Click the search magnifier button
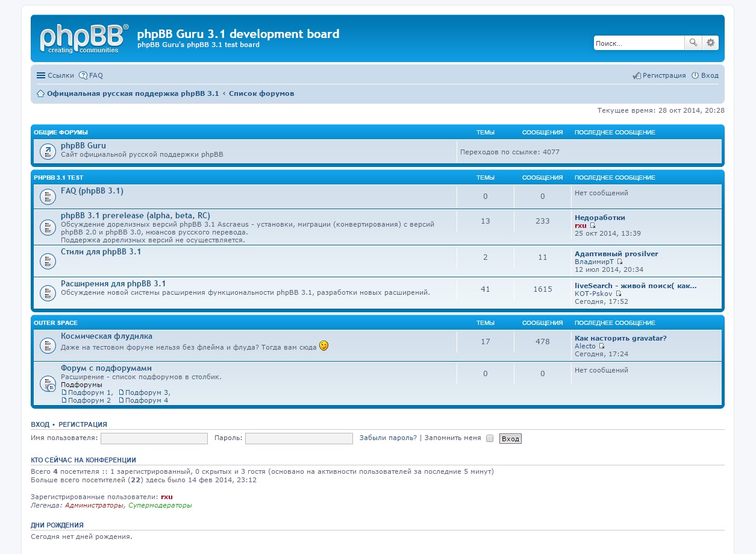 693,43
